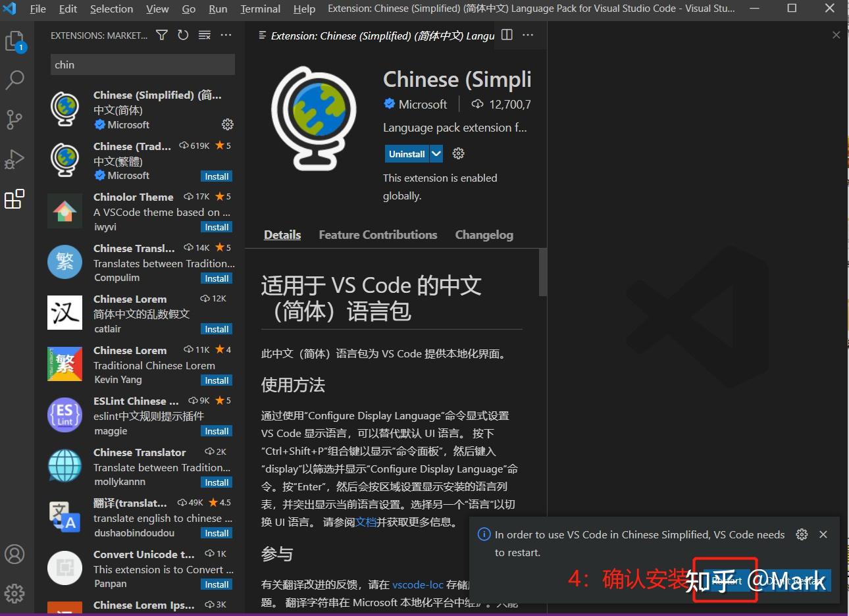The image size is (849, 616).
Task: Click the large globe extension logo
Action: (314, 118)
